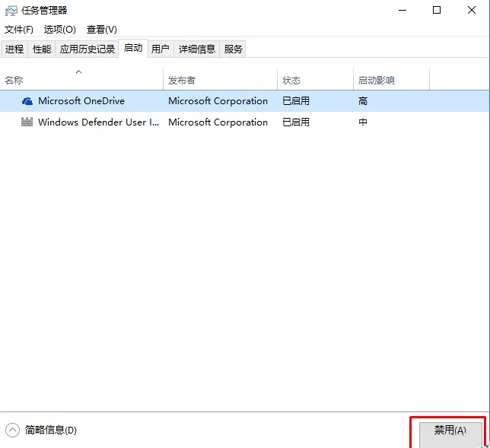Image resolution: width=490 pixels, height=448 pixels.
Task: Click OneDrive's 已启用 status cell
Action: coord(296,101)
